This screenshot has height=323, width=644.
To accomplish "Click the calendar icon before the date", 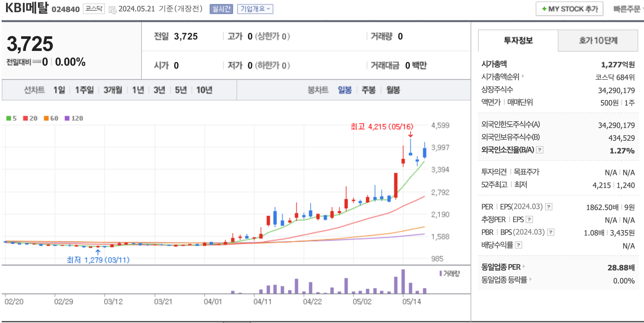I will (x=113, y=10).
